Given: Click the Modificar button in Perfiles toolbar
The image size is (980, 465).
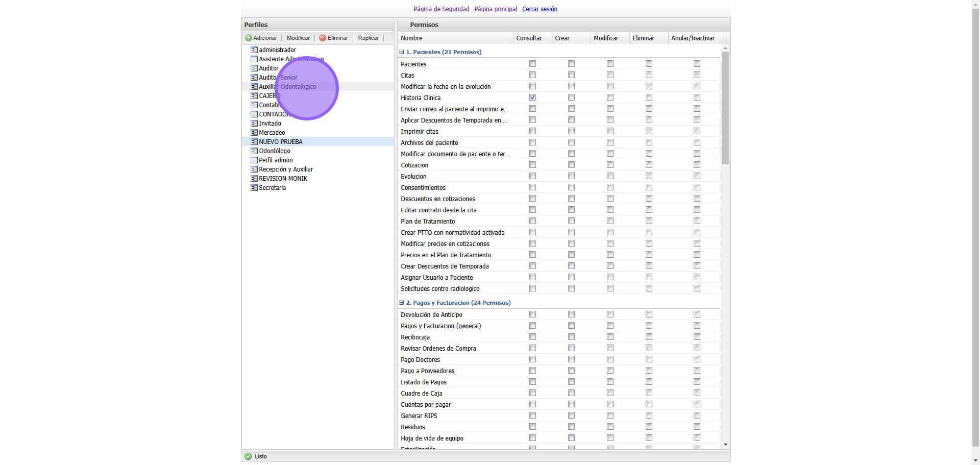Looking at the screenshot, I should [x=298, y=38].
